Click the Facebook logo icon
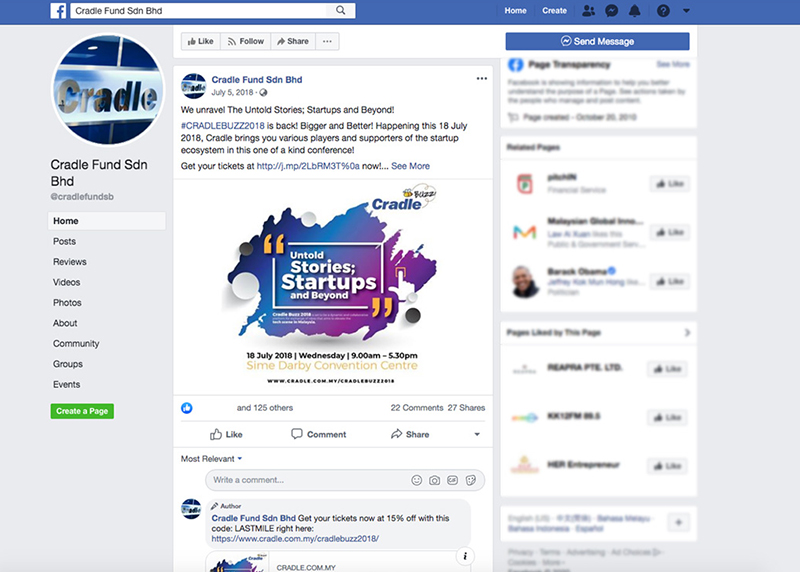The image size is (800, 572). [x=58, y=11]
